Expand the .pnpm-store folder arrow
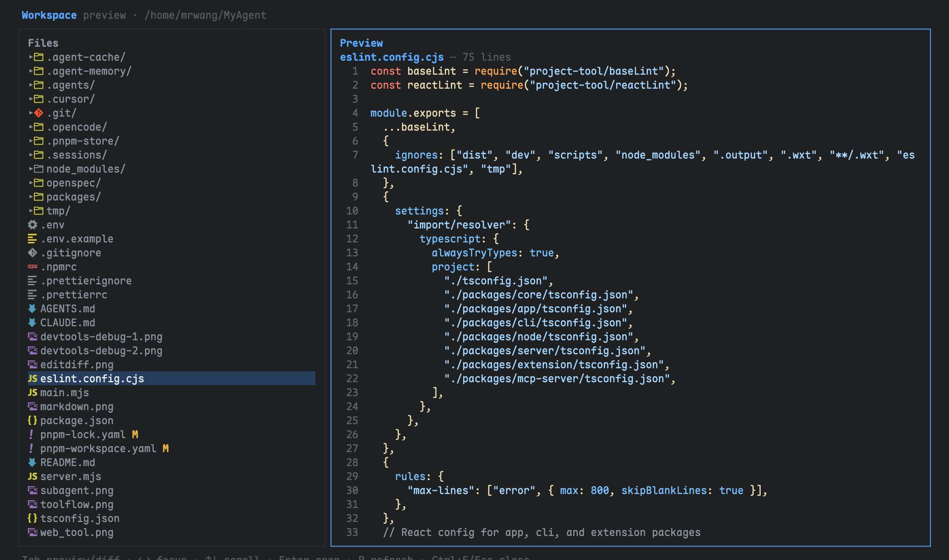 [x=31, y=141]
